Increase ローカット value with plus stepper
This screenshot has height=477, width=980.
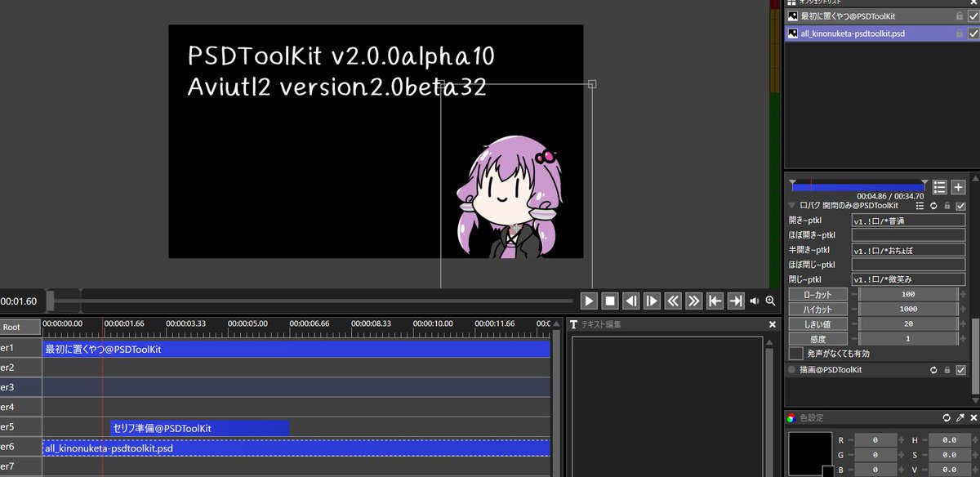(x=962, y=294)
